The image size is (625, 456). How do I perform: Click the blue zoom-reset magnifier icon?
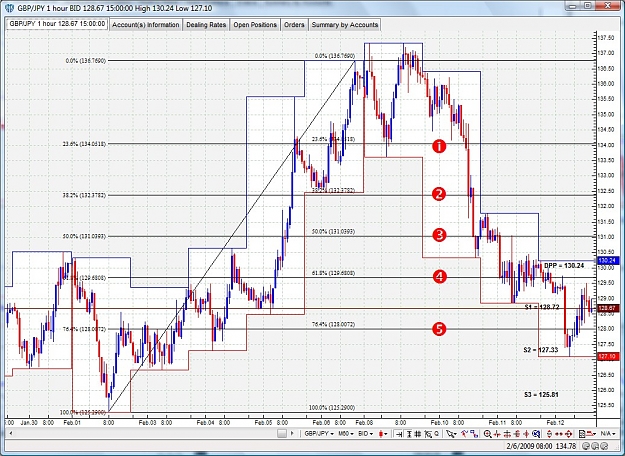click(536, 434)
